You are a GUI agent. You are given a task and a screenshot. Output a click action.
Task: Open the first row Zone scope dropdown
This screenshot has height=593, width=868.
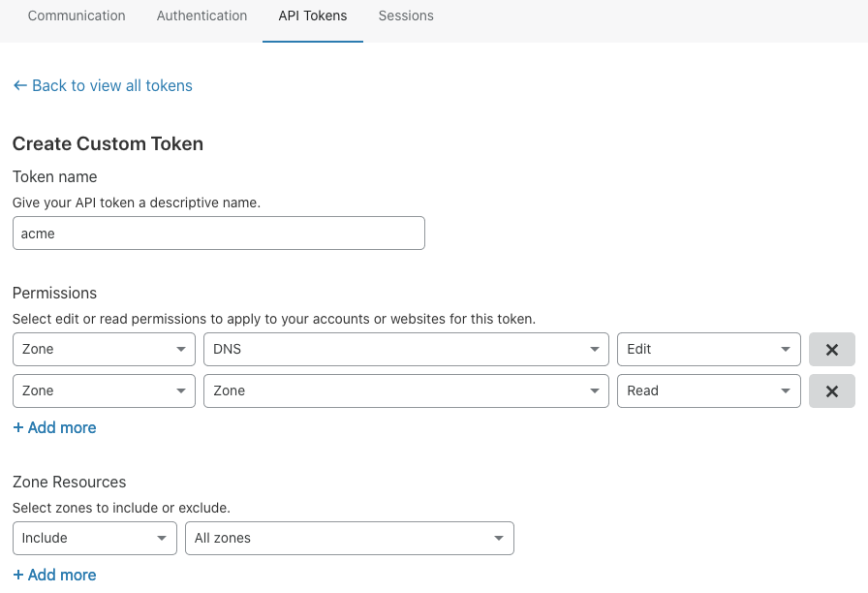(104, 350)
